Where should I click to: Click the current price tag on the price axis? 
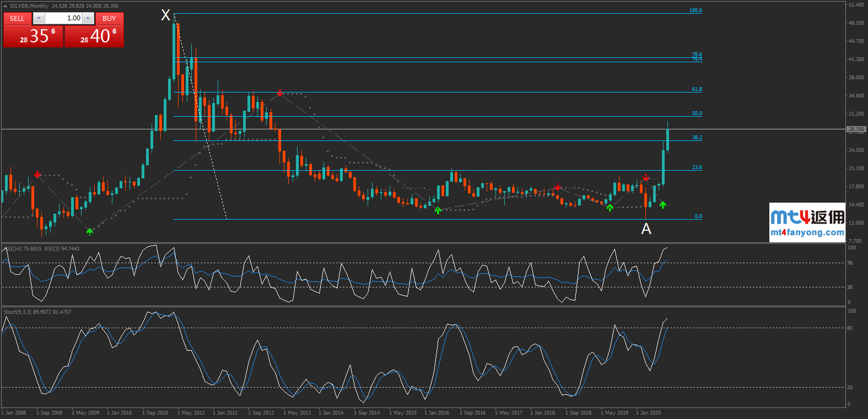[856, 129]
